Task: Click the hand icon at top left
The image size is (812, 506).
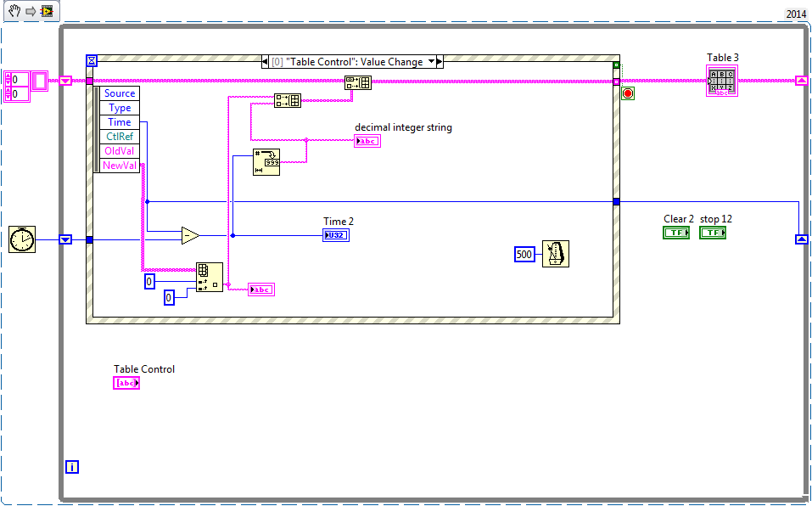Action: 14,11
